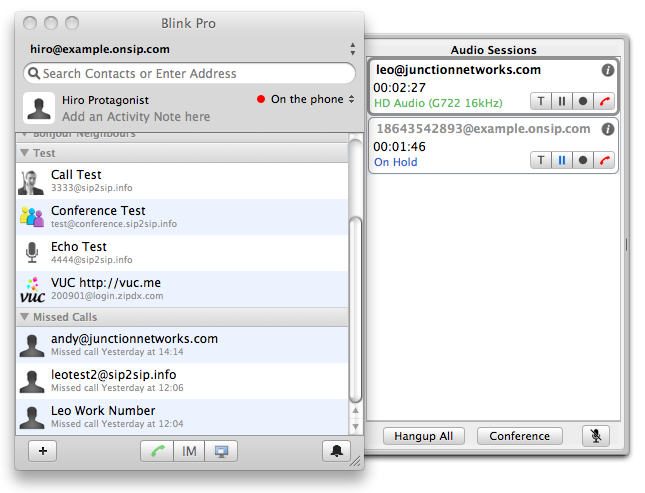
Task: Toggle the bell silent mode button
Action: [x=336, y=451]
